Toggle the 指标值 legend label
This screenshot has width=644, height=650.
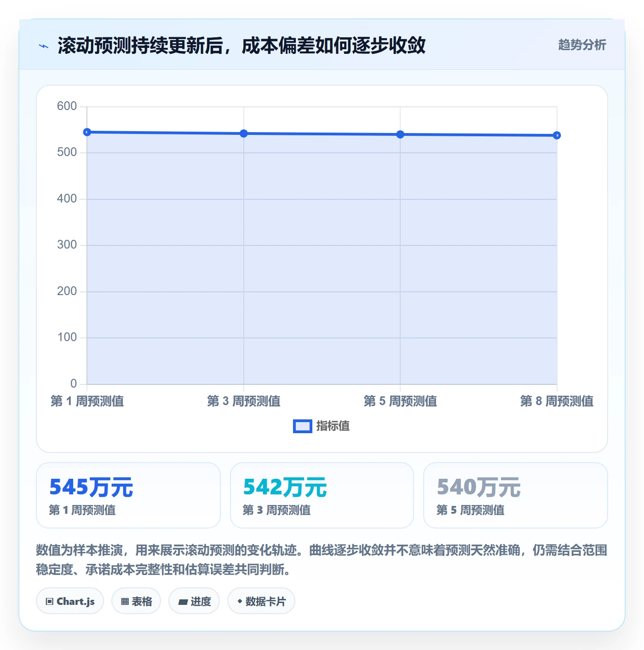pyautogui.click(x=333, y=426)
